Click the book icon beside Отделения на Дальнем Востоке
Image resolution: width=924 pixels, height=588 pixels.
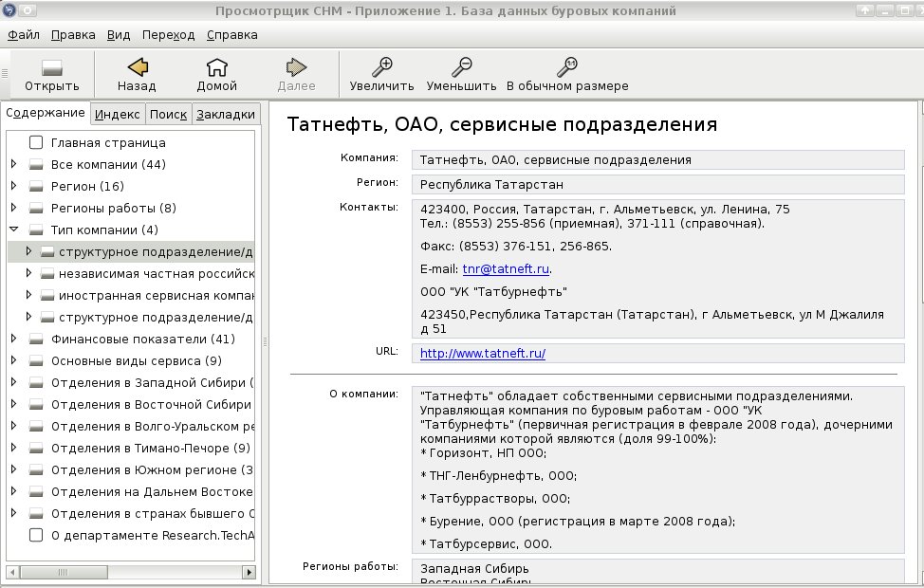point(36,491)
